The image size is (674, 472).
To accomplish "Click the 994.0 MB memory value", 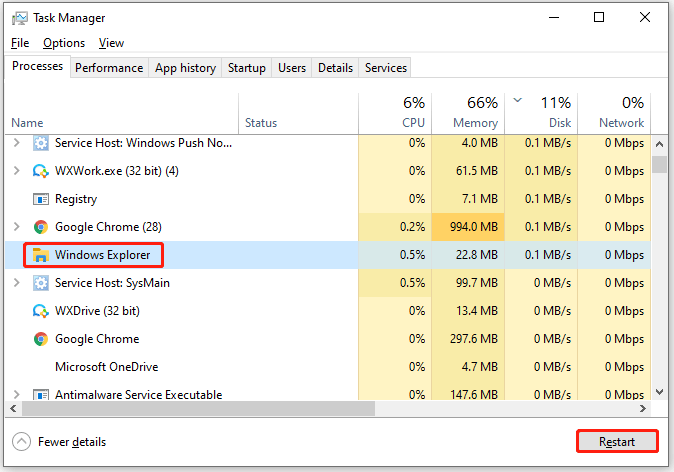I will coord(474,227).
